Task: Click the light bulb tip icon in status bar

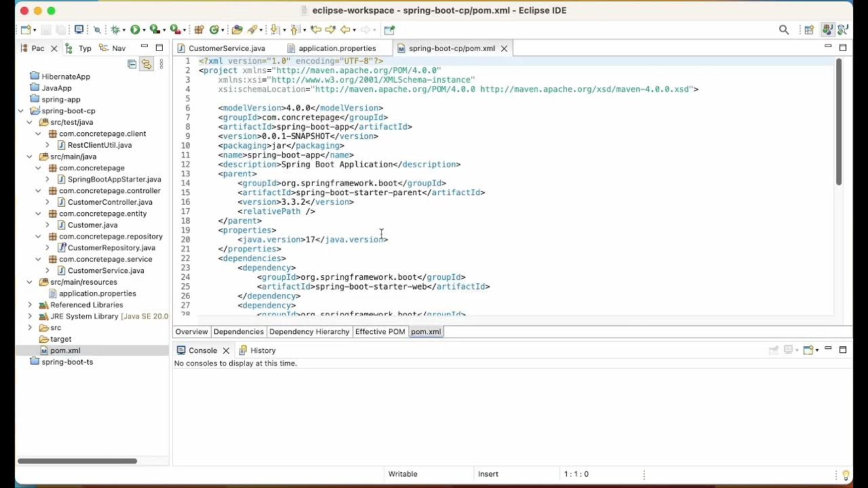Action: point(846,474)
